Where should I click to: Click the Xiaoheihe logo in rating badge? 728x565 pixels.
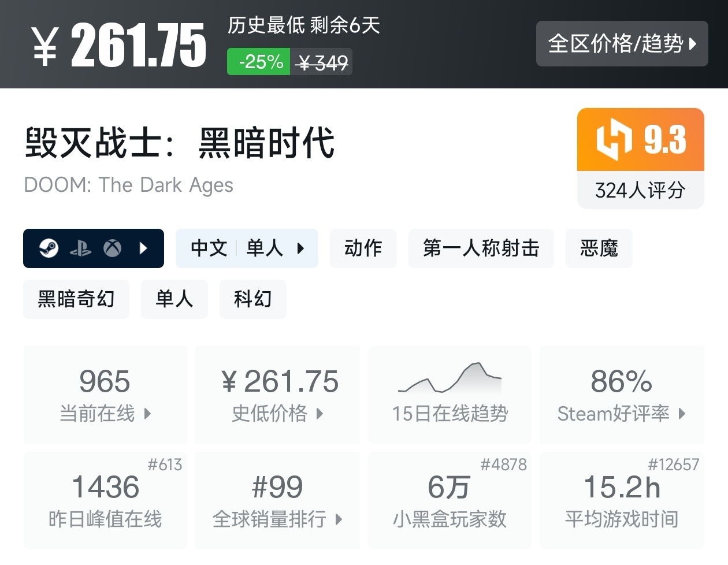614,140
